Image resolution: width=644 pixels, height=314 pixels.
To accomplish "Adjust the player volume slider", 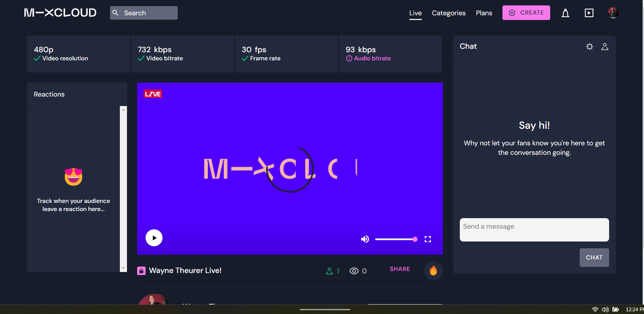I will click(x=396, y=239).
